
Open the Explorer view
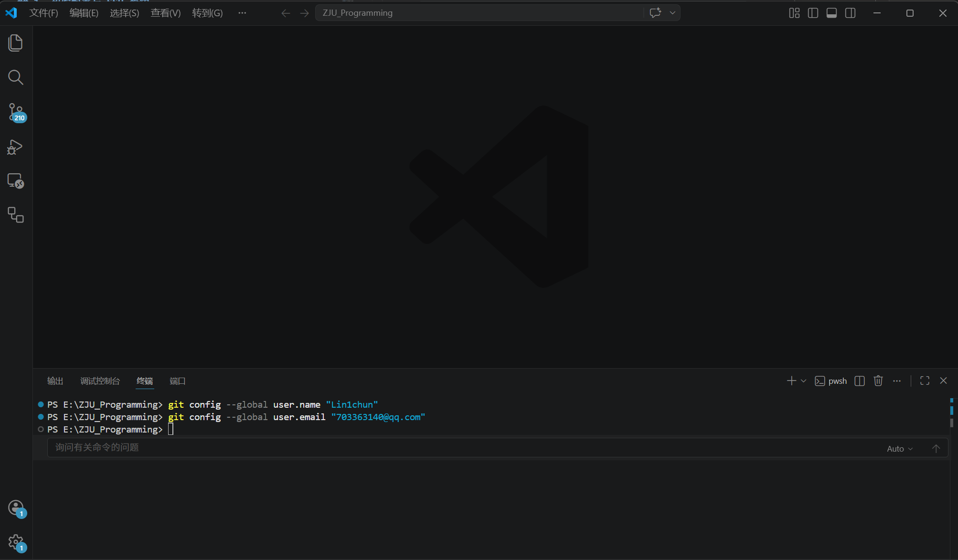click(x=16, y=43)
